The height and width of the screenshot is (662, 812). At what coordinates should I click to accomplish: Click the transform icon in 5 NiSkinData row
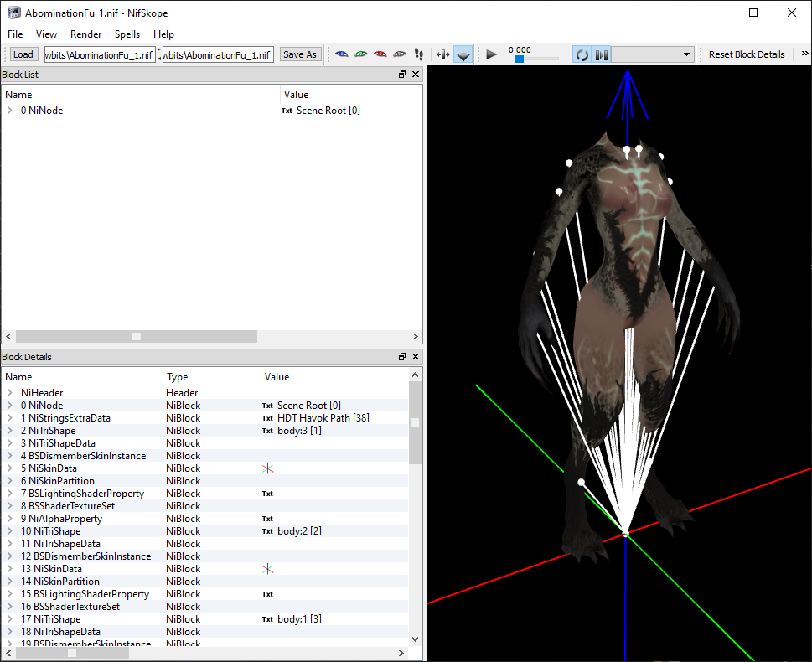click(x=267, y=468)
